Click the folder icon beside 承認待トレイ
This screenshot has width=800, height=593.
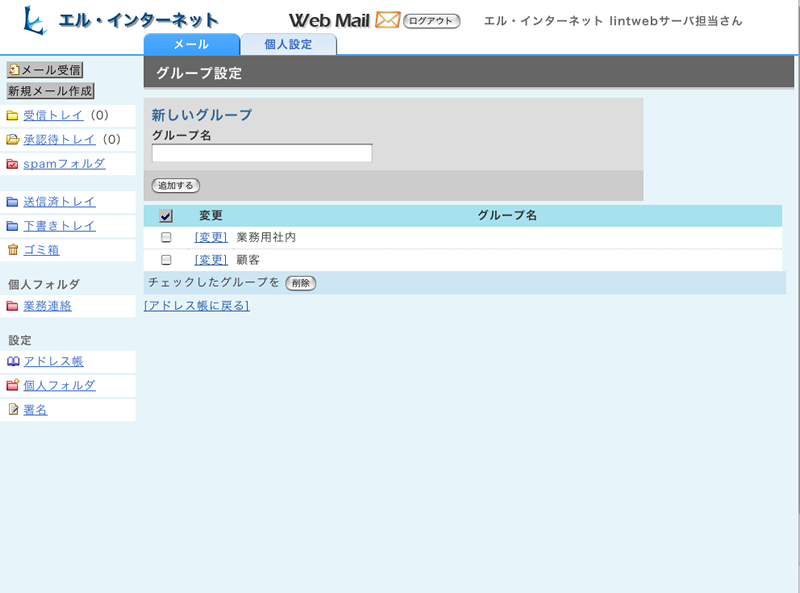(x=12, y=139)
